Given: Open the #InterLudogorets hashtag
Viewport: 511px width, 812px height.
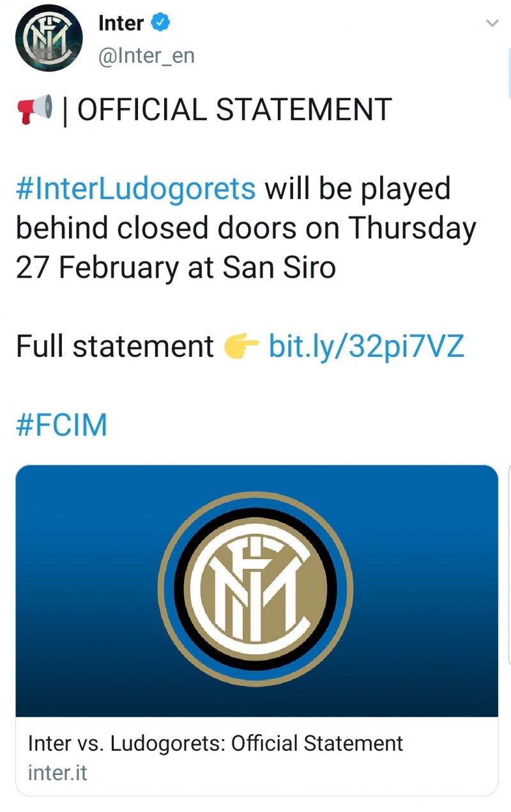Looking at the screenshot, I should [x=135, y=189].
